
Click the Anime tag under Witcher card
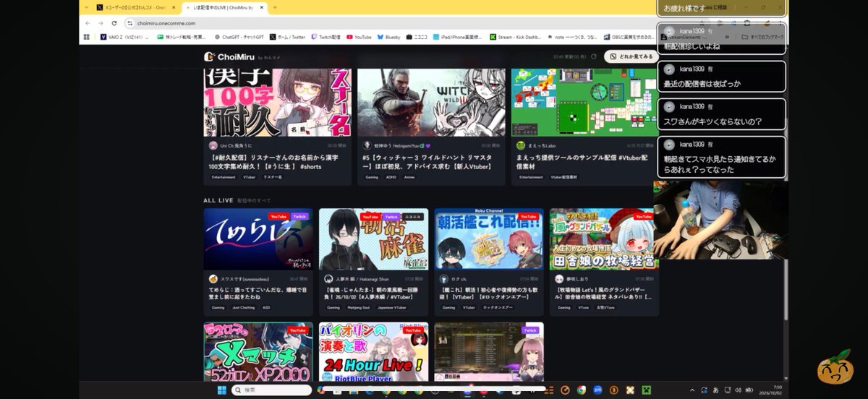pyautogui.click(x=409, y=176)
